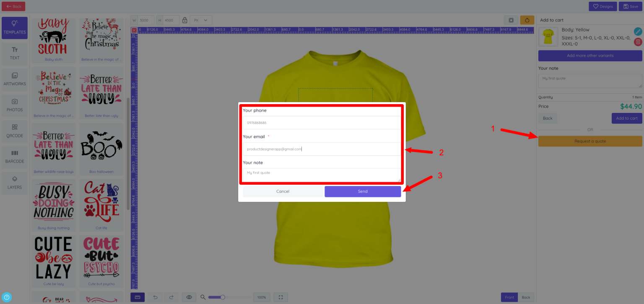This screenshot has width=644, height=304.
Task: Select the Busy doing nothing template
Action: pos(54,205)
